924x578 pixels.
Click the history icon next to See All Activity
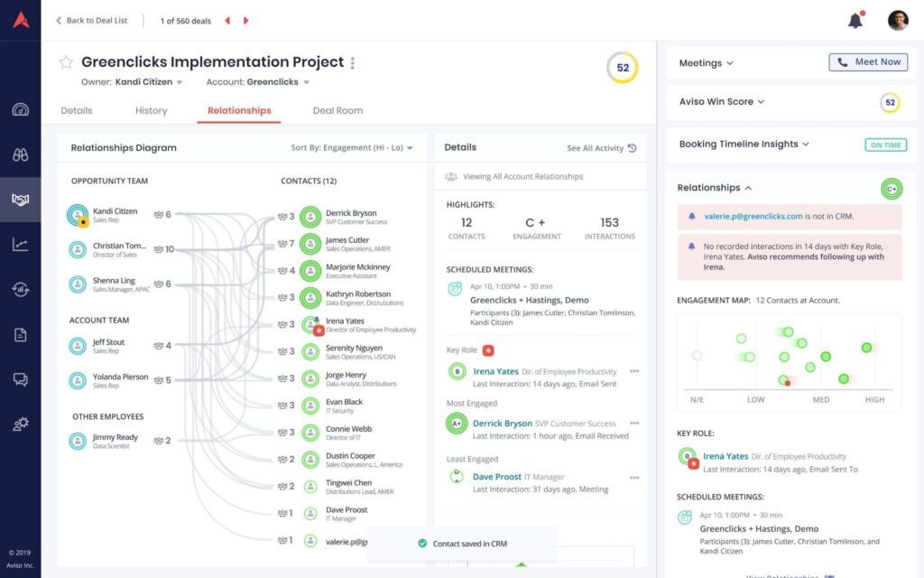coord(633,148)
